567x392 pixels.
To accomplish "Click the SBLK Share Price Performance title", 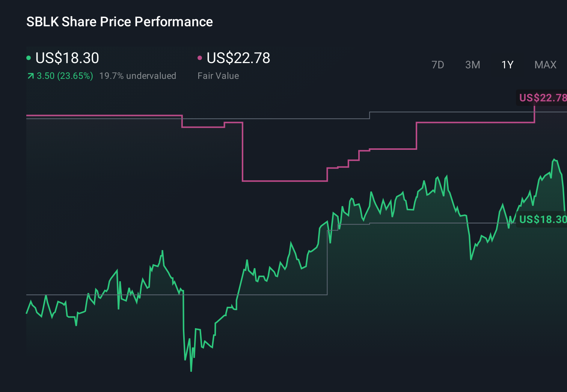I will click(119, 22).
